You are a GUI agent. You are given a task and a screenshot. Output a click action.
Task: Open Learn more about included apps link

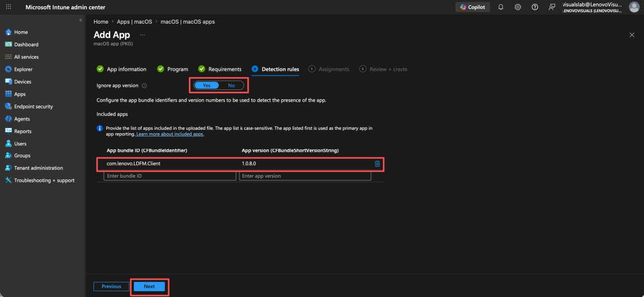[170, 134]
